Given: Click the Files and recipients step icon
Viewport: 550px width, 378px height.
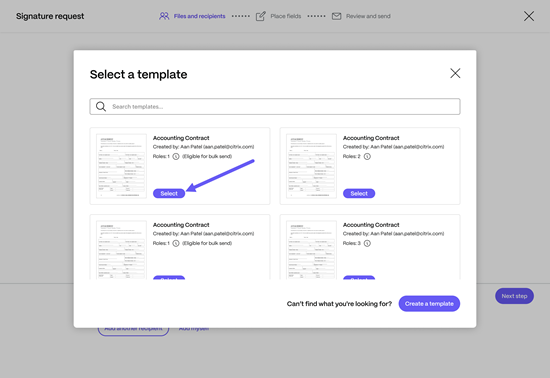Looking at the screenshot, I should (164, 16).
